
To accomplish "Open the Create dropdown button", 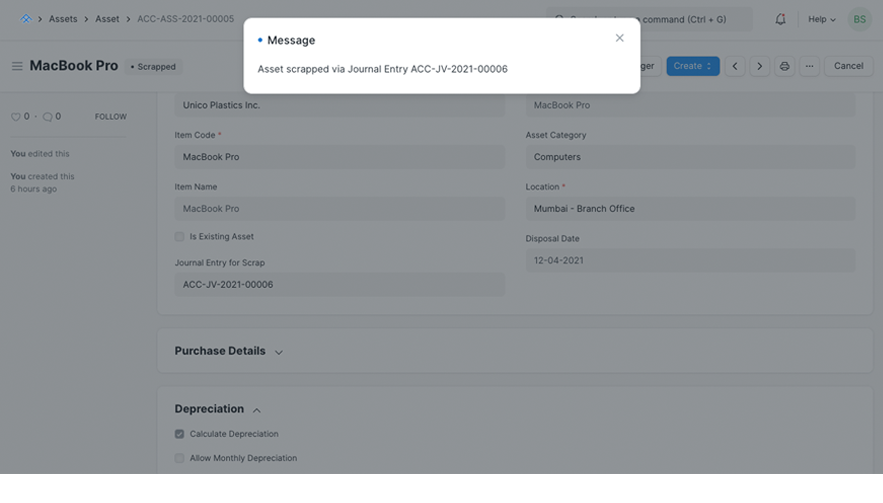I will [692, 66].
